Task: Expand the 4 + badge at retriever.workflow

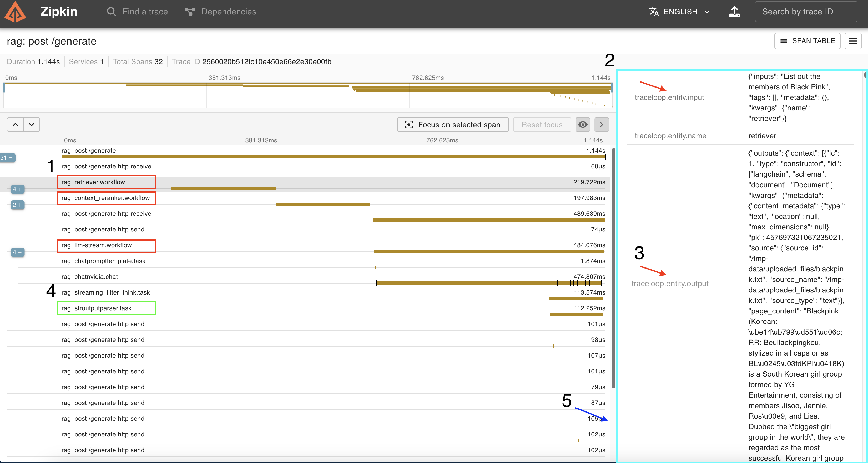Action: click(17, 189)
